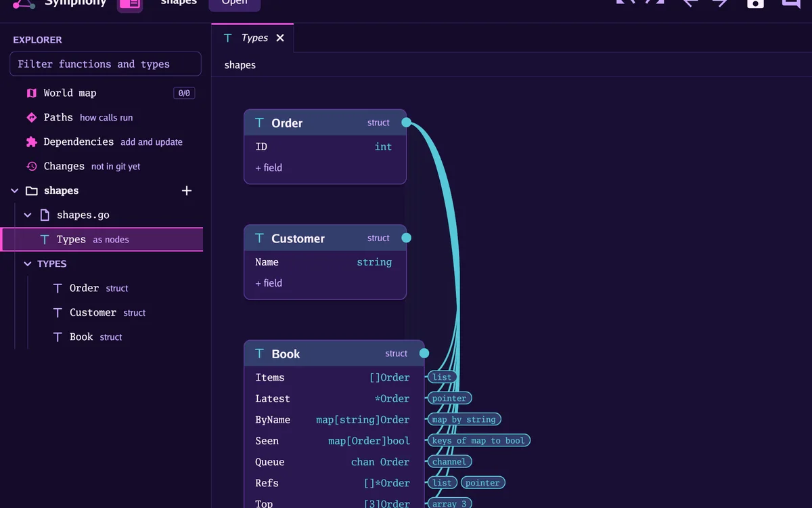This screenshot has height=508, width=812.
Task: Click the 'map[Order]bool' type
Action: (x=369, y=440)
